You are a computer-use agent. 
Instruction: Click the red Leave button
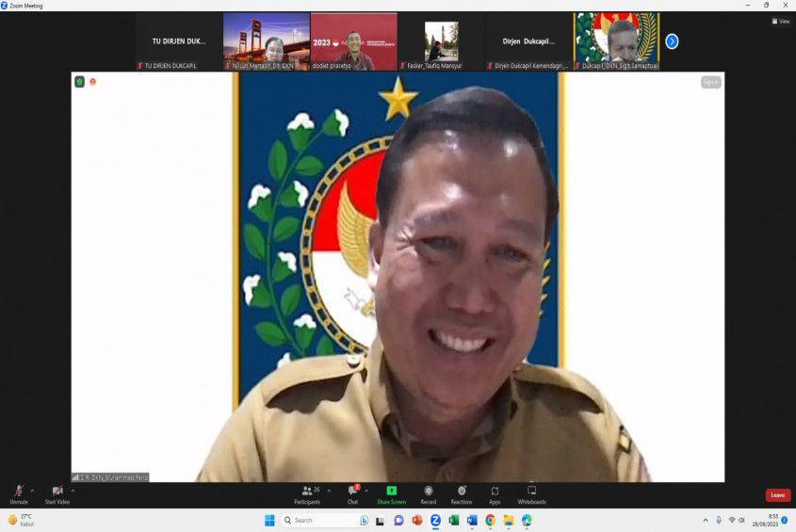pos(778,495)
